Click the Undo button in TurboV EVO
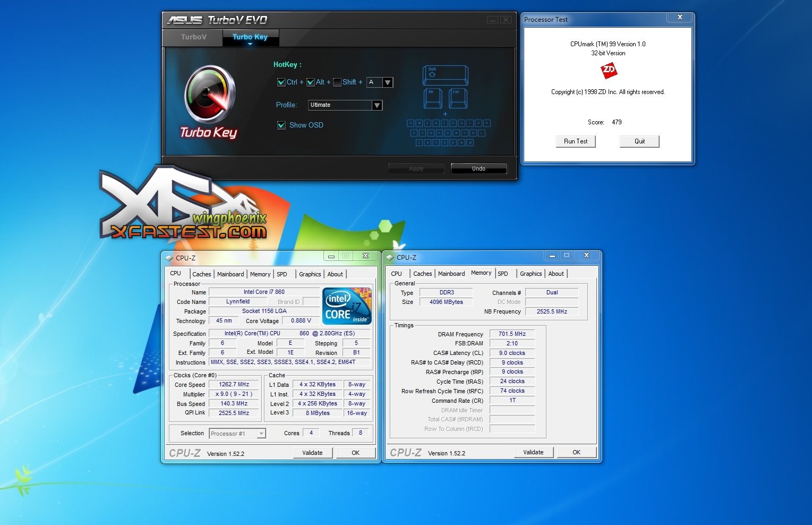812x525 pixels. (x=478, y=168)
